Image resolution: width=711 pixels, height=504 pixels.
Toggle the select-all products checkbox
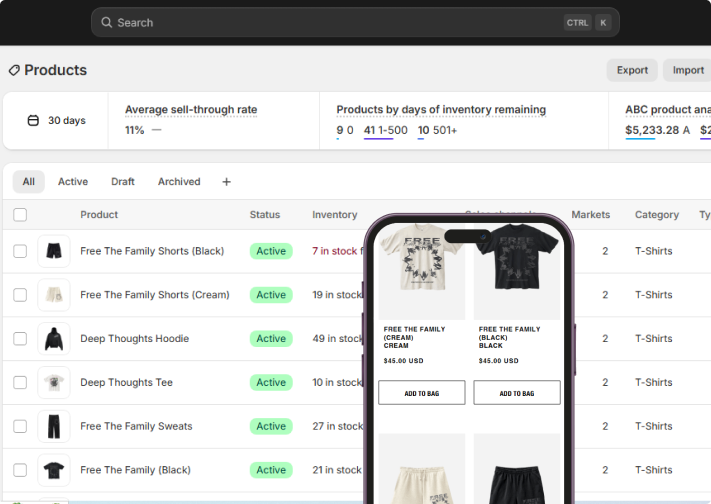[x=20, y=215]
